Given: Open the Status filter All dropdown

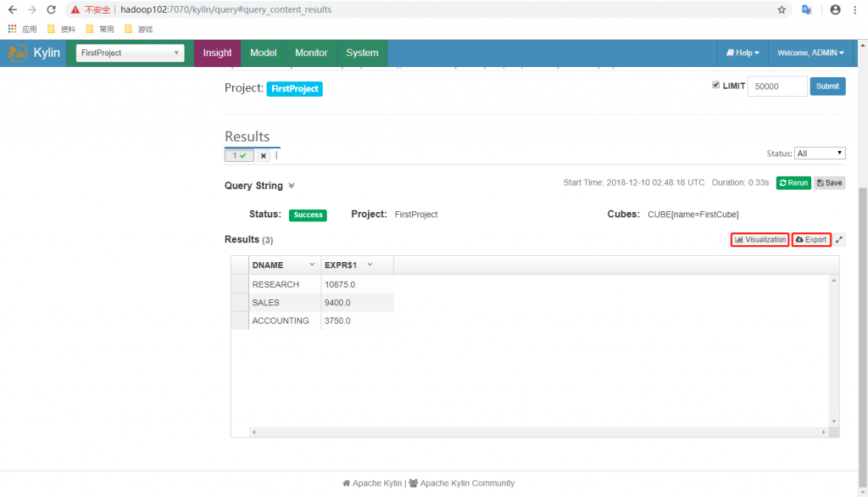Looking at the screenshot, I should tap(820, 154).
